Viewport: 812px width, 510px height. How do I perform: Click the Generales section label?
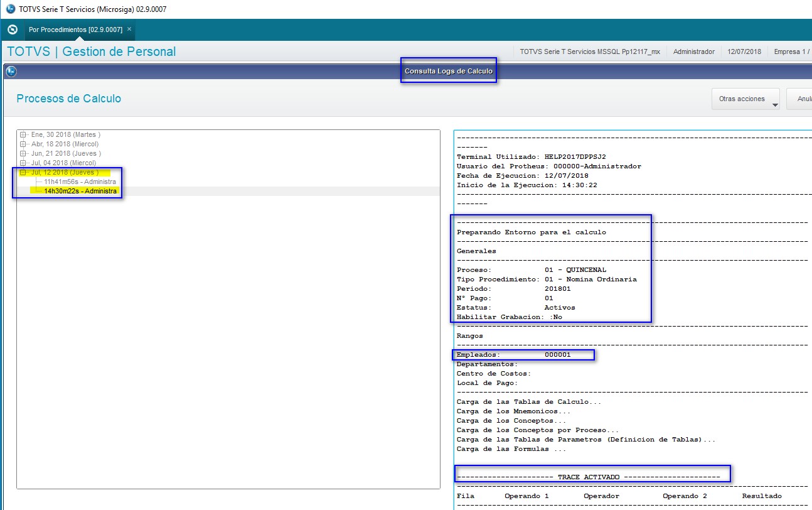476,251
